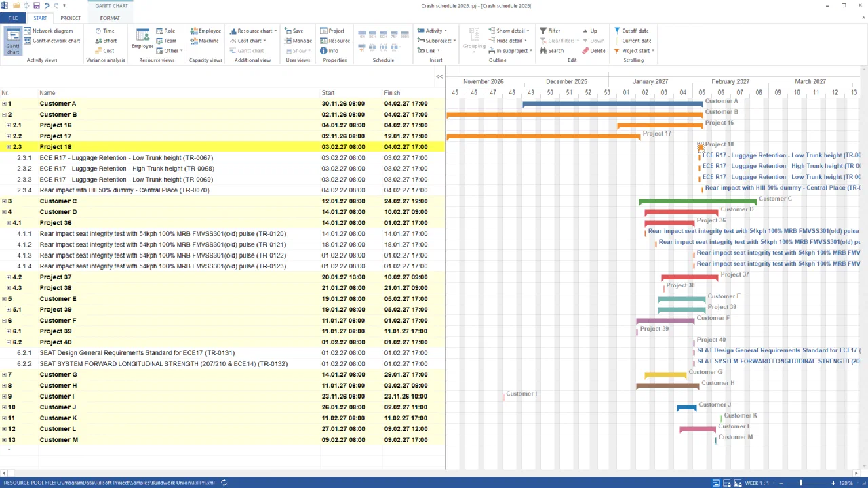868x488 pixels.
Task: Select the Customer A blue Gantt bar
Action: point(612,104)
